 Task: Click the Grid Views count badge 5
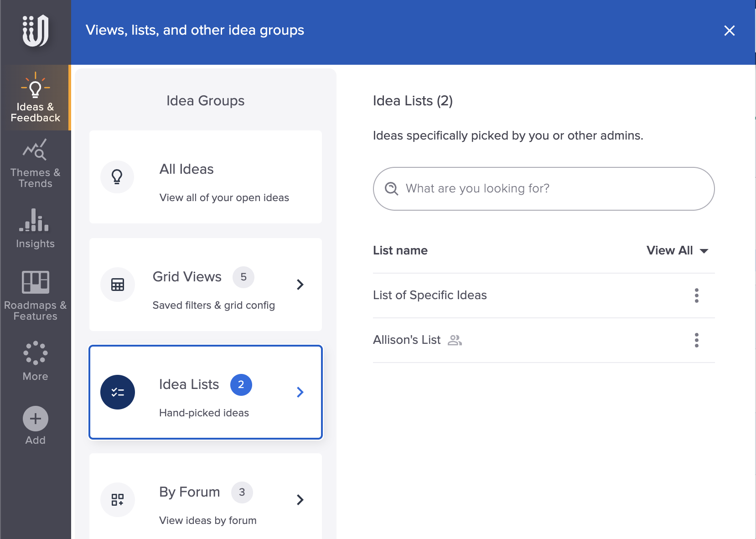click(243, 277)
